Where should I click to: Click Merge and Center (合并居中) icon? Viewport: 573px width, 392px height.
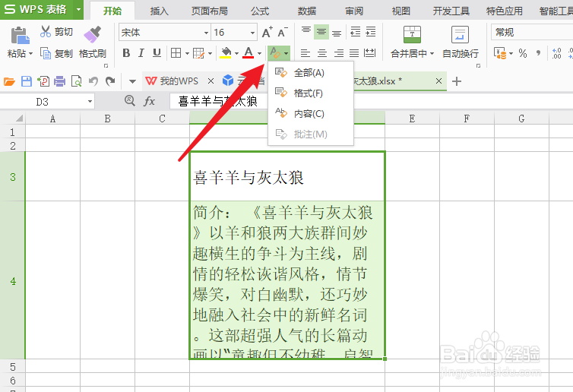tap(412, 35)
